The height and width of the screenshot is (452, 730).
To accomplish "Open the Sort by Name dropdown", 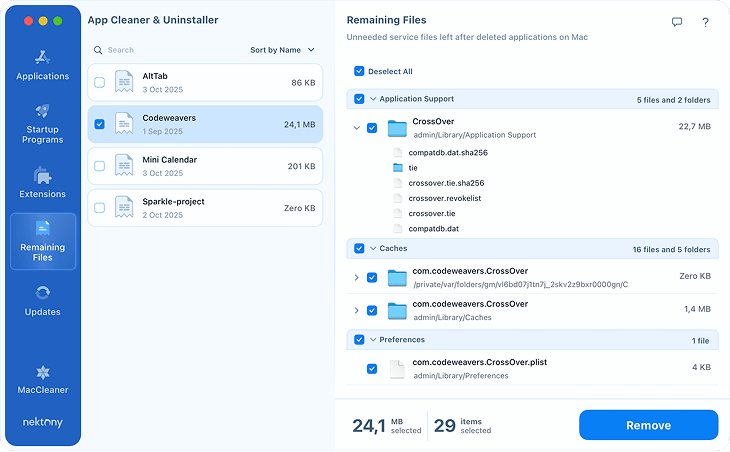I will [x=282, y=50].
